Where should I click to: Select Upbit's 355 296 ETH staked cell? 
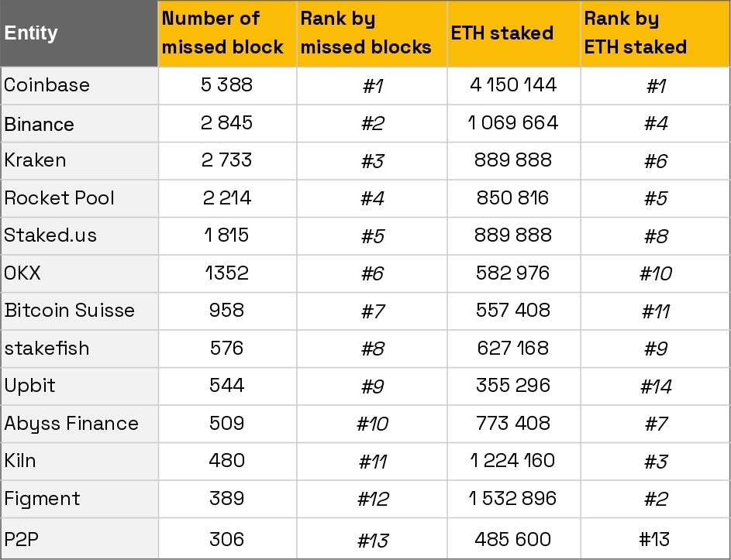tap(514, 387)
